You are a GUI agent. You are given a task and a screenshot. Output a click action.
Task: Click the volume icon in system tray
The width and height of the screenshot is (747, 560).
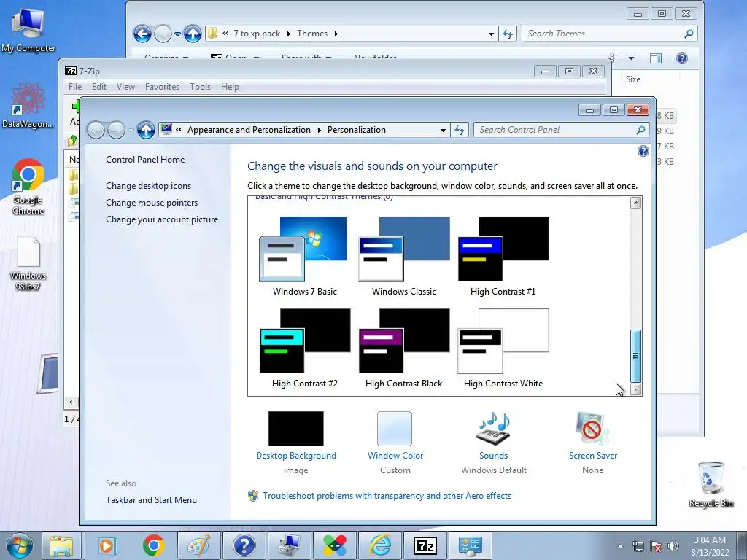tap(673, 546)
